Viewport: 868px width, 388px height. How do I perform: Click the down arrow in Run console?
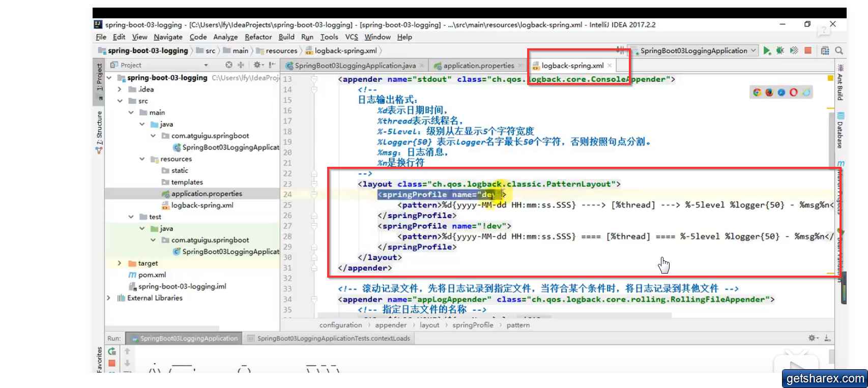click(127, 363)
